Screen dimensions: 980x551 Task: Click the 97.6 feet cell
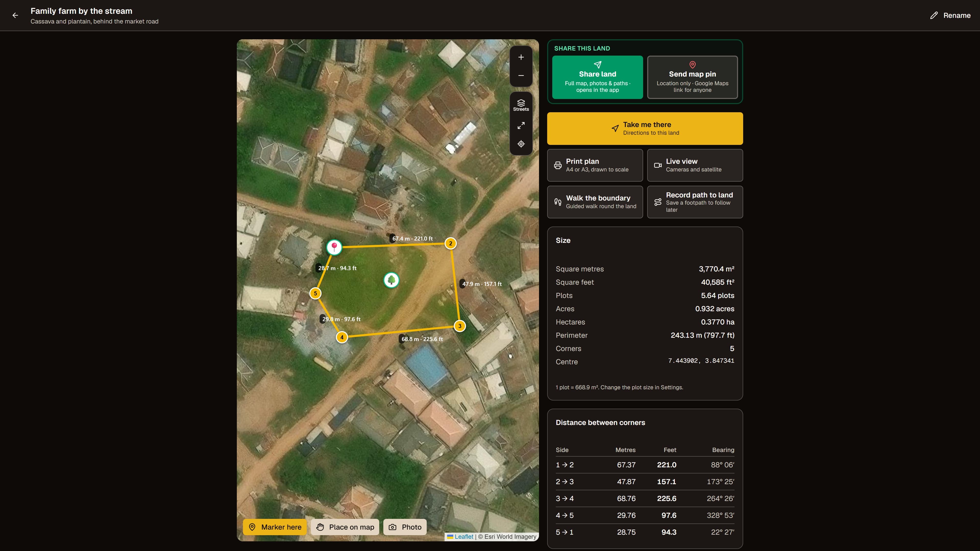[668, 515]
